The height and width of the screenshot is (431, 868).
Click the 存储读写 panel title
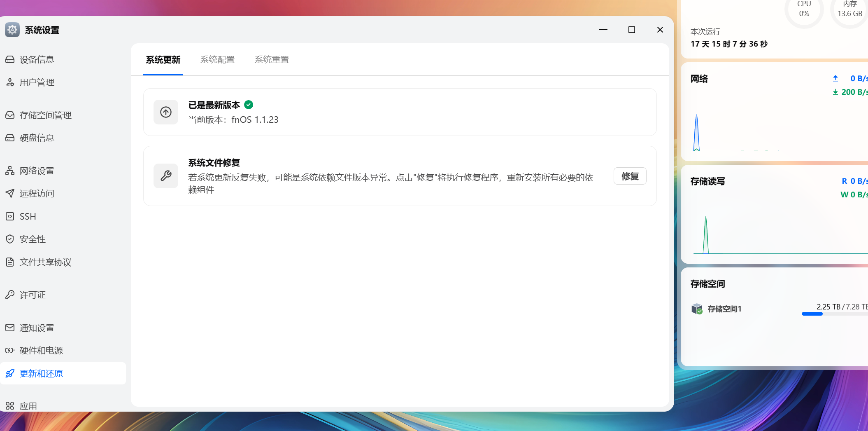coord(708,181)
